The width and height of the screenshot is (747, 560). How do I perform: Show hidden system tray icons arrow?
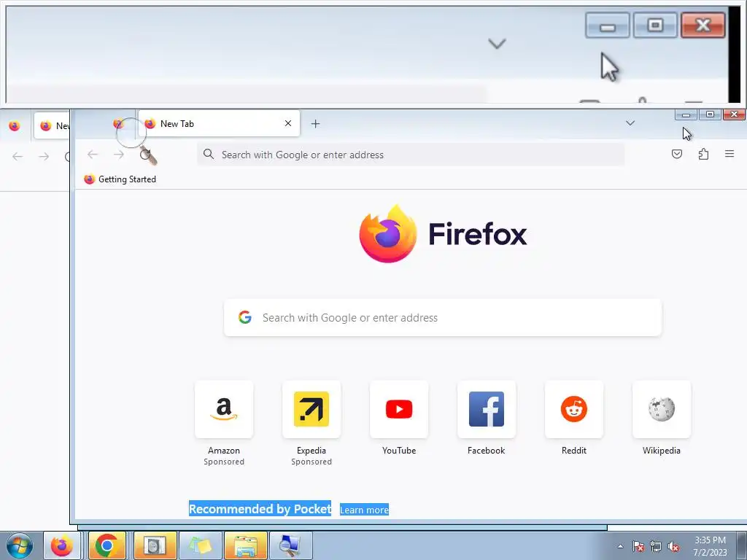[620, 546]
